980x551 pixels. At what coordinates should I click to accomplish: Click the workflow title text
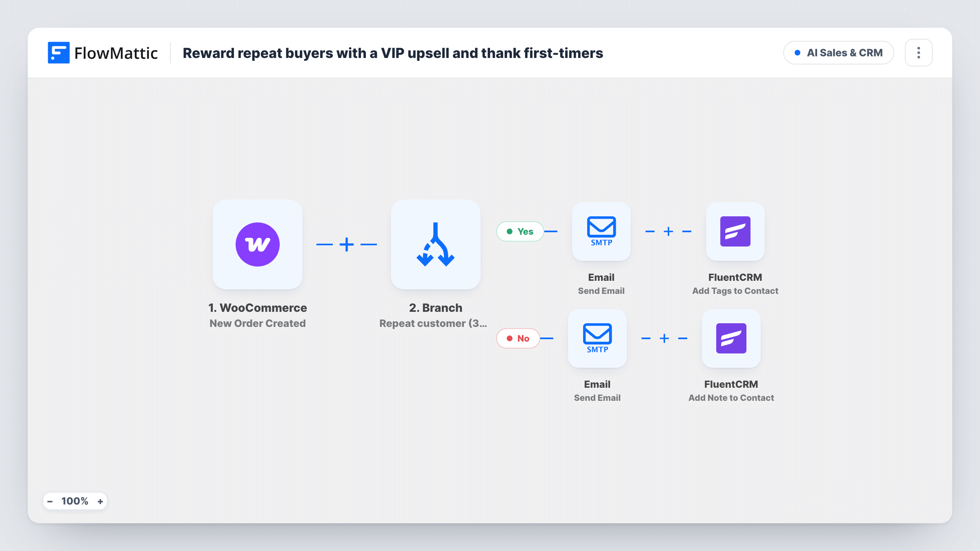coord(393,53)
